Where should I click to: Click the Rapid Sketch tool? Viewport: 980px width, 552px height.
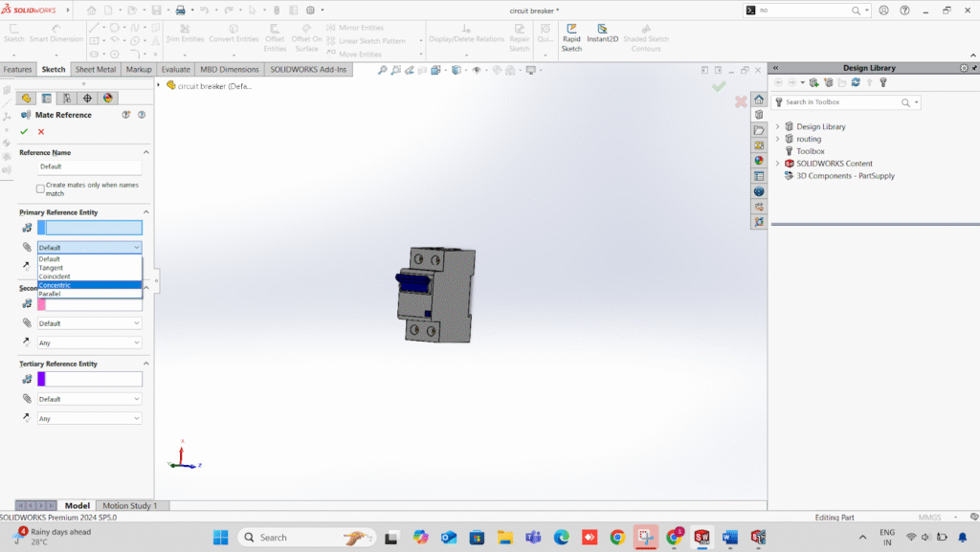click(x=571, y=37)
